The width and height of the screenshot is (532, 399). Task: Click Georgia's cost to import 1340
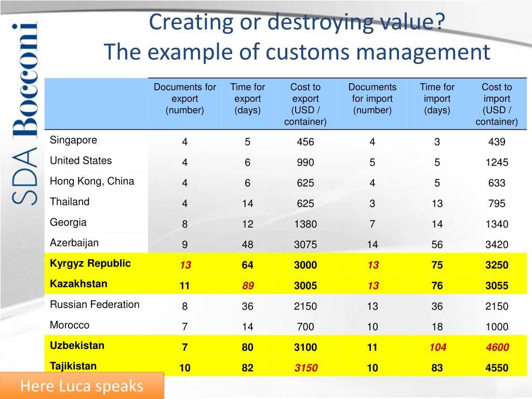coord(497,224)
